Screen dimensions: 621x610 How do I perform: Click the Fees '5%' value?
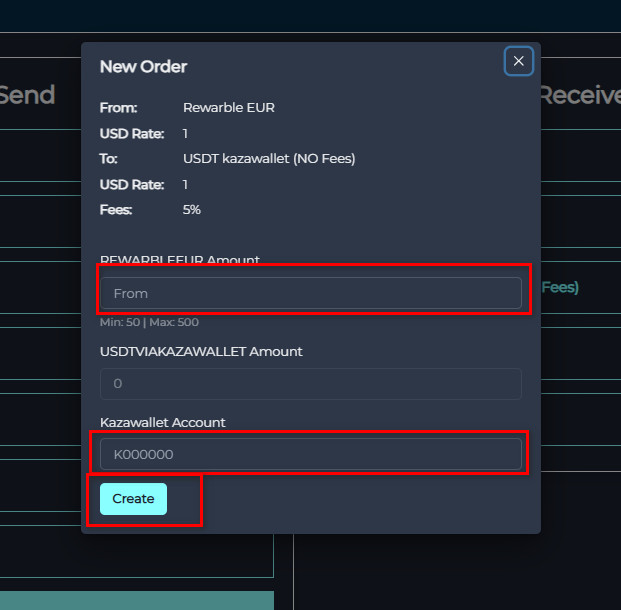tap(192, 210)
